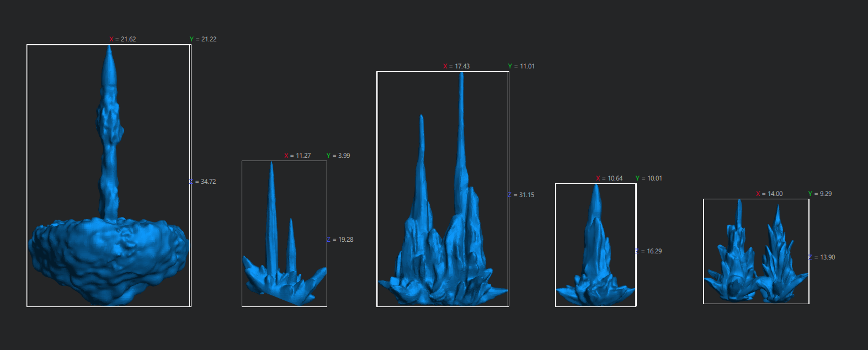This screenshot has height=350, width=868.
Task: Click the X = 14.00 dimension label
Action: (770, 194)
